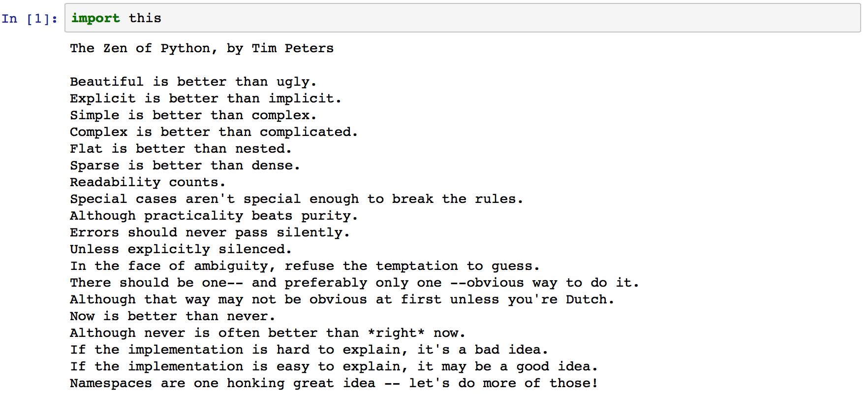Click the title line mentioning Tim Peters
The height and width of the screenshot is (397, 868).
click(202, 48)
